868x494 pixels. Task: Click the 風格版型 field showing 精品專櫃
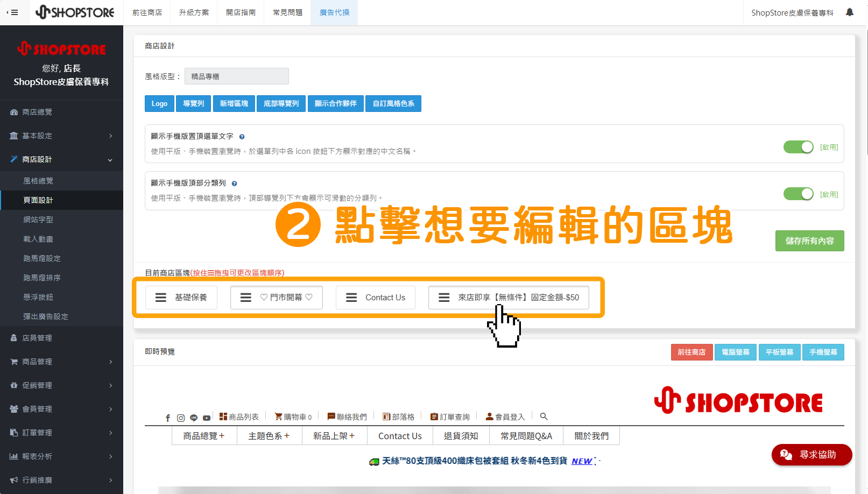[237, 76]
